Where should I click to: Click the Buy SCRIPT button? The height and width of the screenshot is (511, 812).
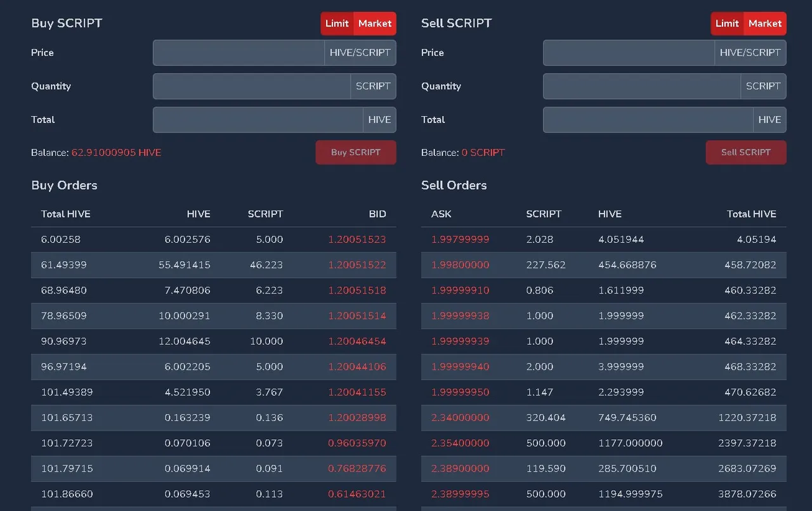point(356,152)
